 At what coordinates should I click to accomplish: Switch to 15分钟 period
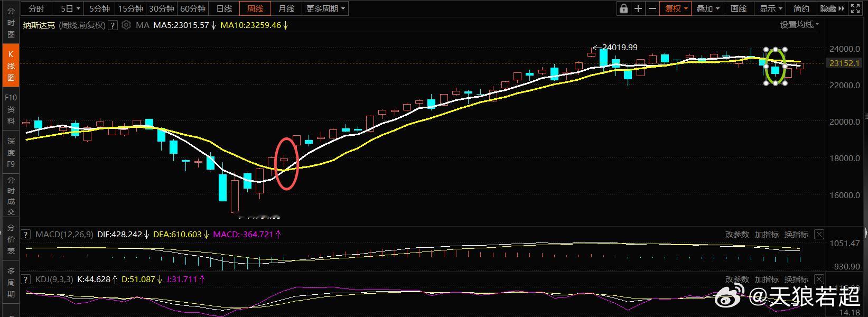click(x=130, y=8)
